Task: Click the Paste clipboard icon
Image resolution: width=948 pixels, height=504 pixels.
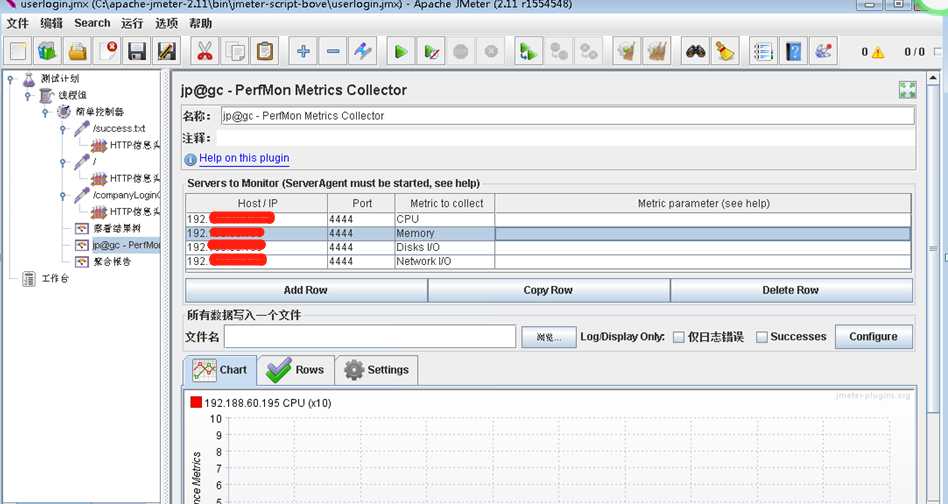Action: click(x=264, y=51)
